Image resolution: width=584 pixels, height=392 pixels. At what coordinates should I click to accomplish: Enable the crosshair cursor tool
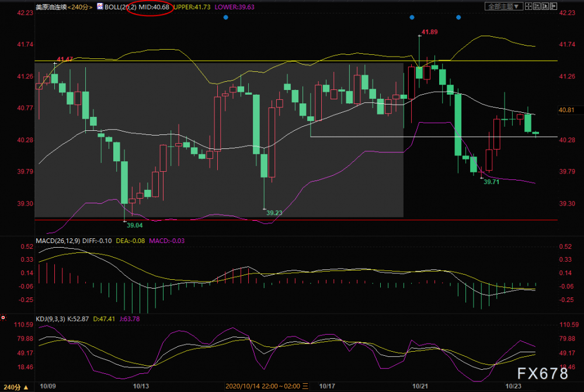(x=529, y=6)
